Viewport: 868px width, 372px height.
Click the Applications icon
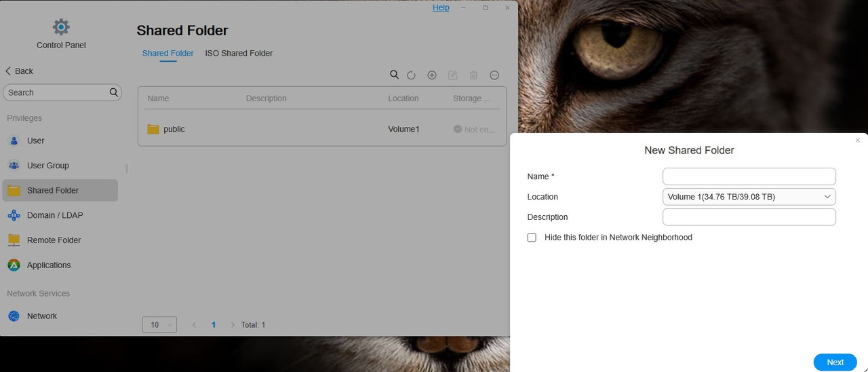pyautogui.click(x=14, y=265)
